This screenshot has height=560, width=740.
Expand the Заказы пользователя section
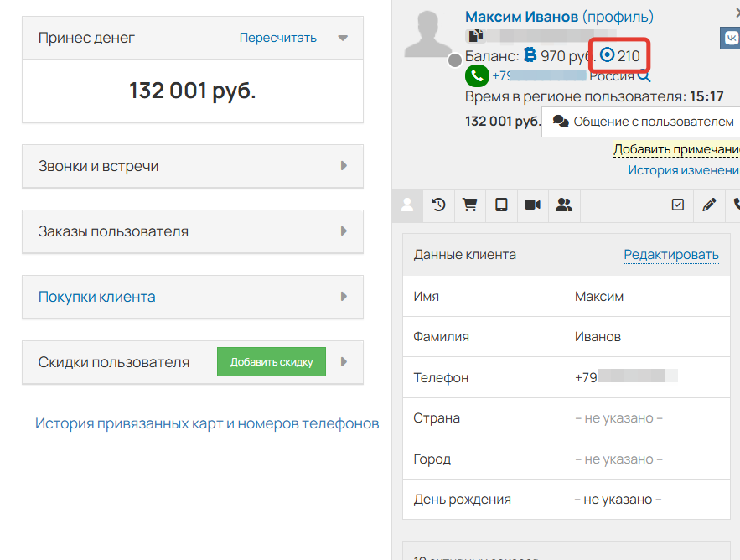[x=193, y=231]
